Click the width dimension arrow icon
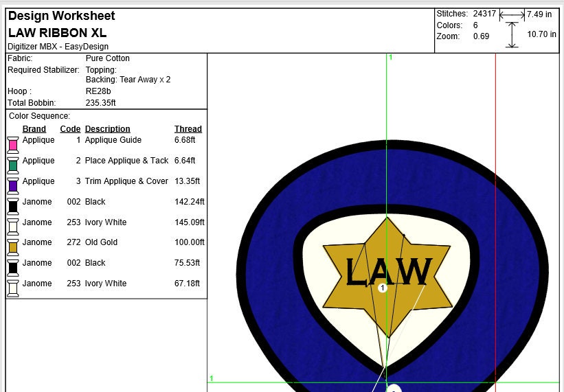The image size is (564, 392). [x=512, y=15]
